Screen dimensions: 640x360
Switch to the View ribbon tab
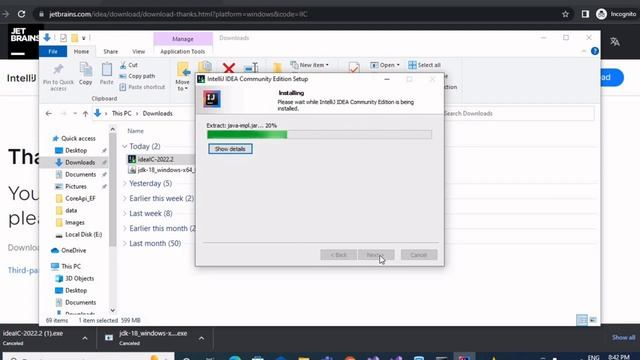coord(138,52)
